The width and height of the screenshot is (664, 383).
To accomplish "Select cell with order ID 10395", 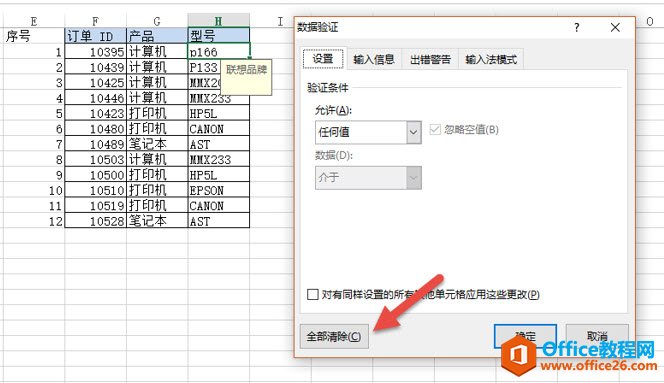I will coord(96,52).
